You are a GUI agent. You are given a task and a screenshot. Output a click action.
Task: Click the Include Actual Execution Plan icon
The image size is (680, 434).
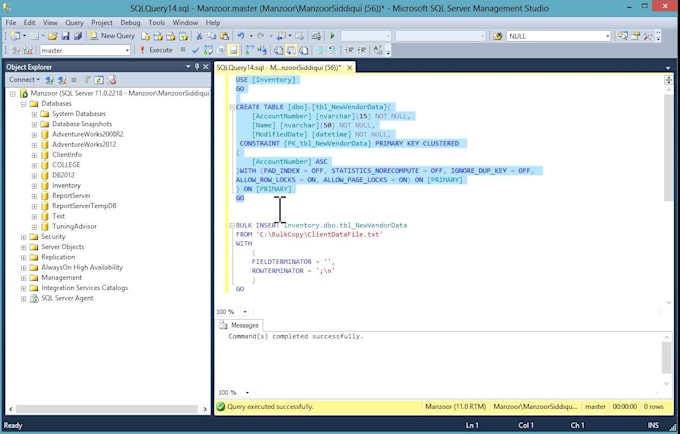(x=248, y=50)
